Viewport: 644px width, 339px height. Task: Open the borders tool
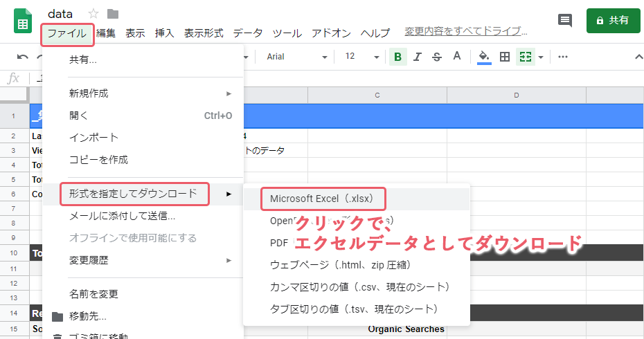pos(504,57)
